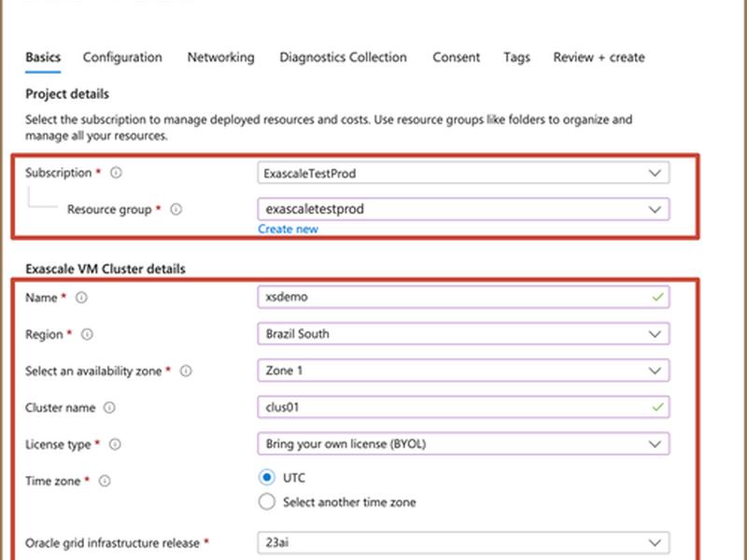The height and width of the screenshot is (560, 747).
Task: Open the Diagnostics Collection tab
Action: tap(343, 57)
